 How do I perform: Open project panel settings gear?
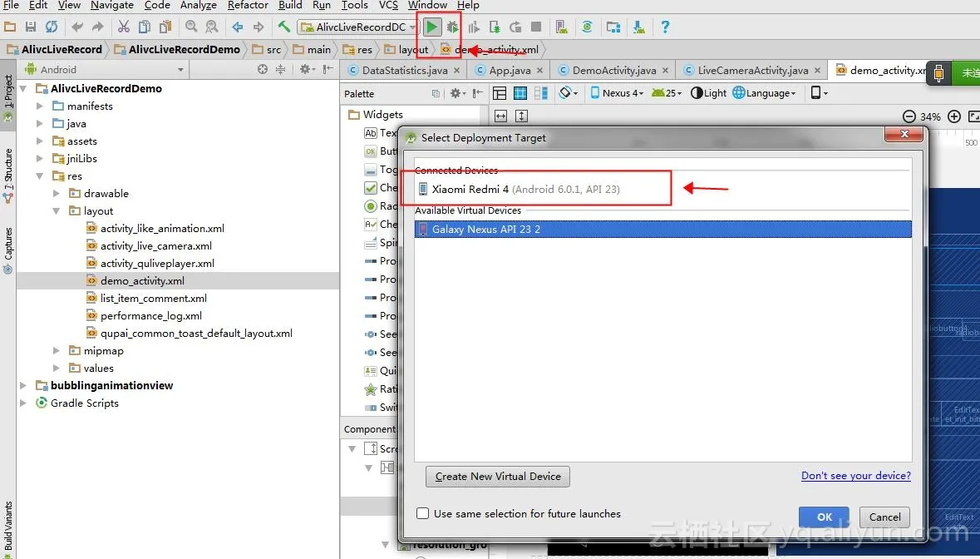307,69
